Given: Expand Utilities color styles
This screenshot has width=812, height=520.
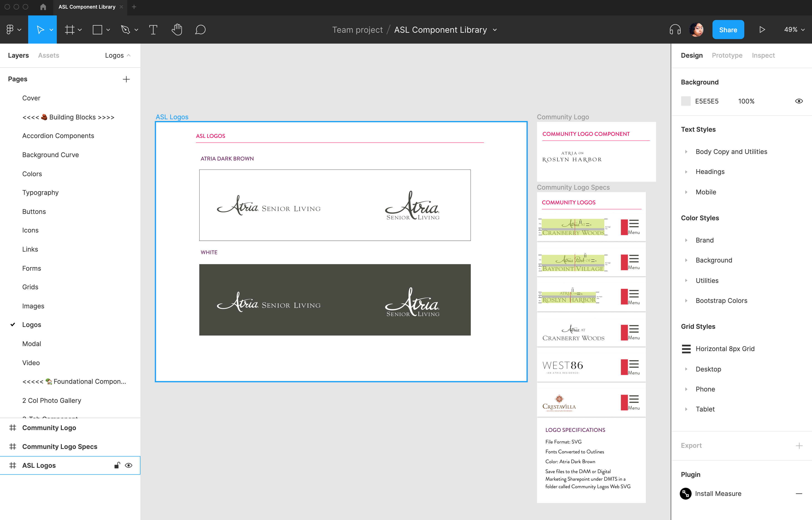Looking at the screenshot, I should pyautogui.click(x=686, y=280).
